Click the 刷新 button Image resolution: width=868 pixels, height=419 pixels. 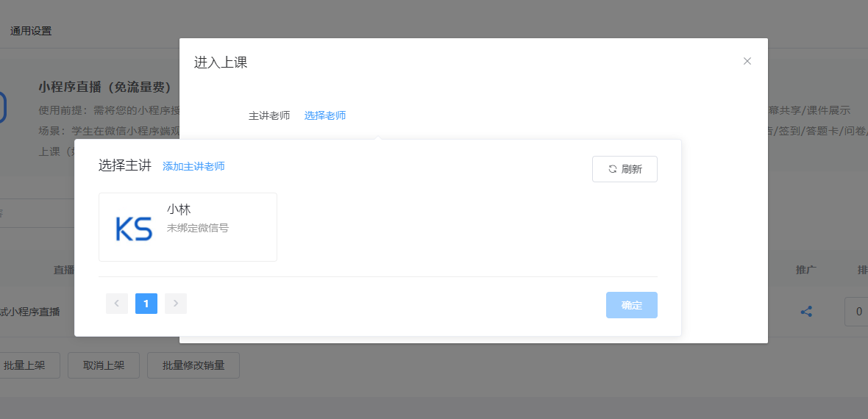click(x=625, y=169)
